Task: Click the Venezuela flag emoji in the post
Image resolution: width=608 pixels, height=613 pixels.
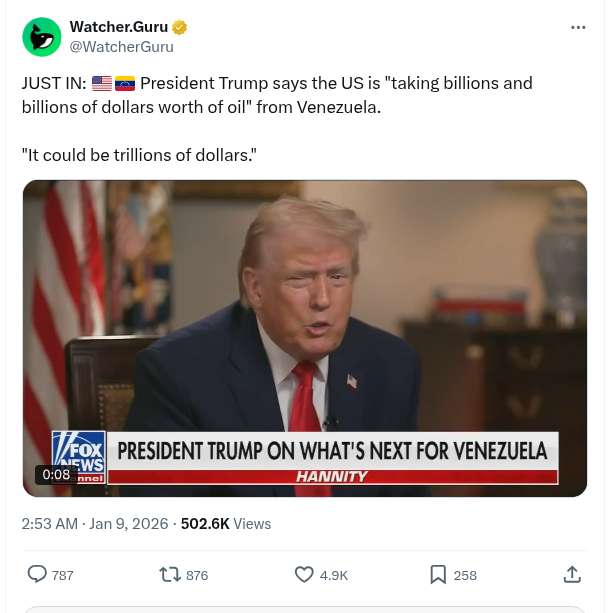Action: click(125, 83)
